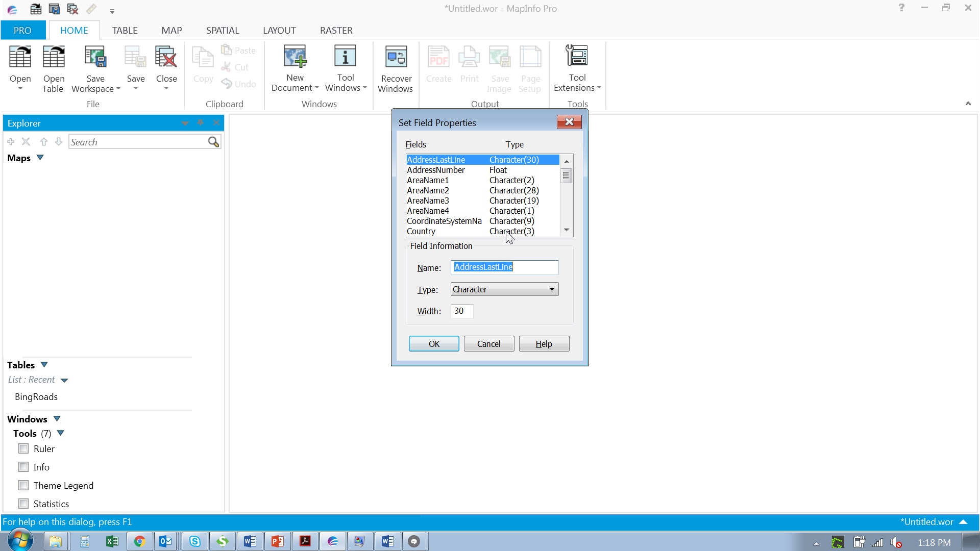Undo the last action
980x551 pixels.
tap(238, 84)
